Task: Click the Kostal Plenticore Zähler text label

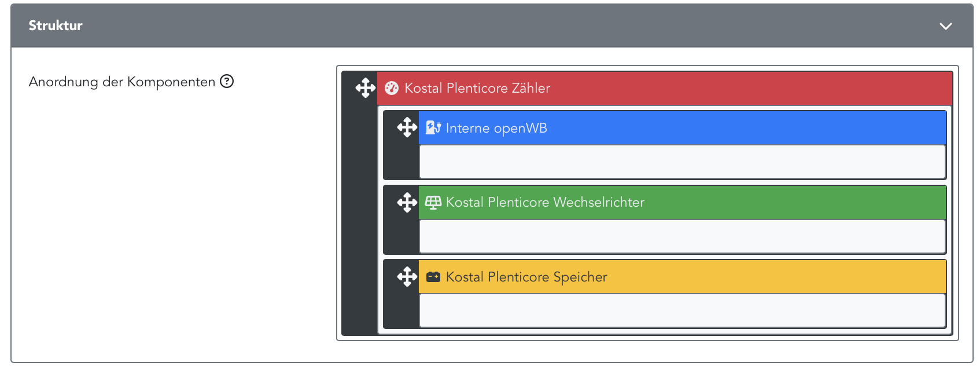Action: [x=477, y=88]
